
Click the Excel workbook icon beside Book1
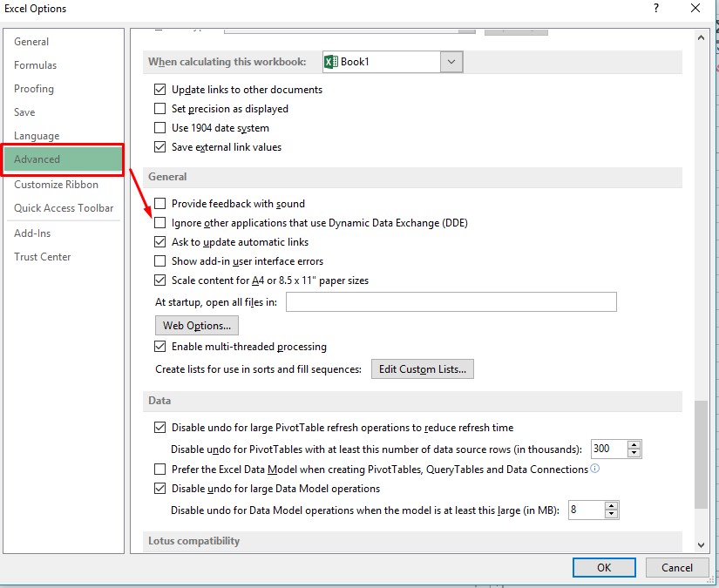point(330,62)
